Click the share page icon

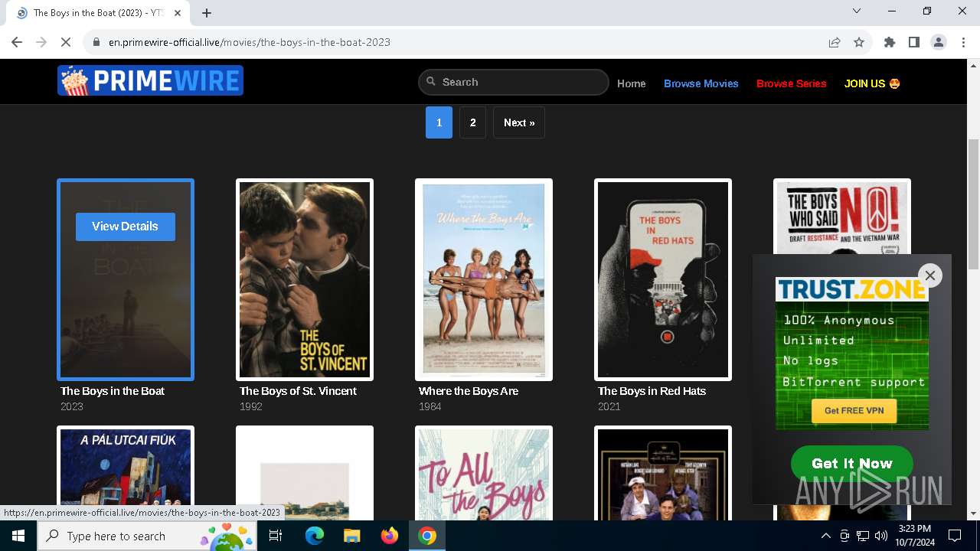coord(835,42)
